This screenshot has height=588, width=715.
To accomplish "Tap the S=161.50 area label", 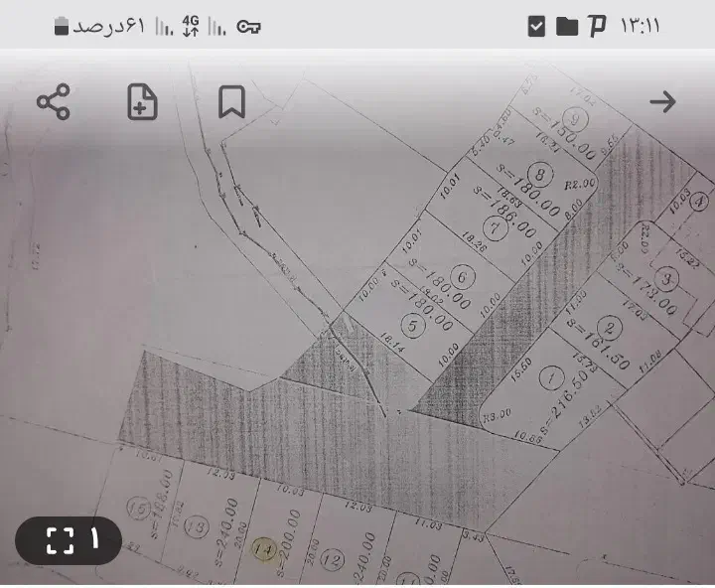I will [x=598, y=344].
